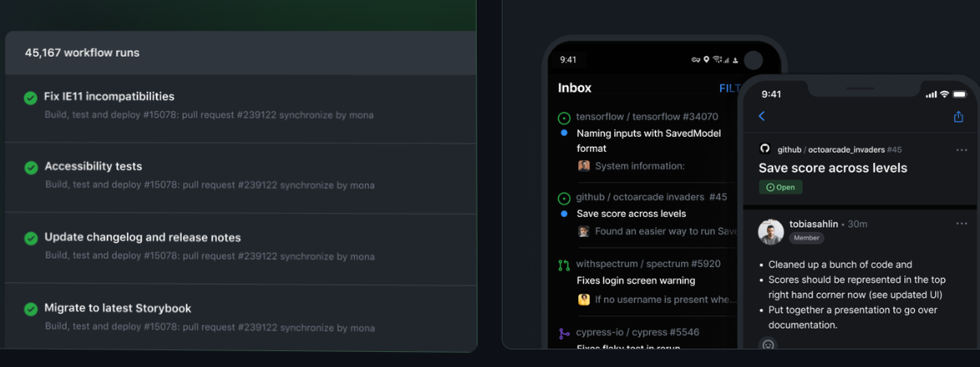
Task: Tap github / octoarcade invaders #45 line in Inbox
Action: 652,198
